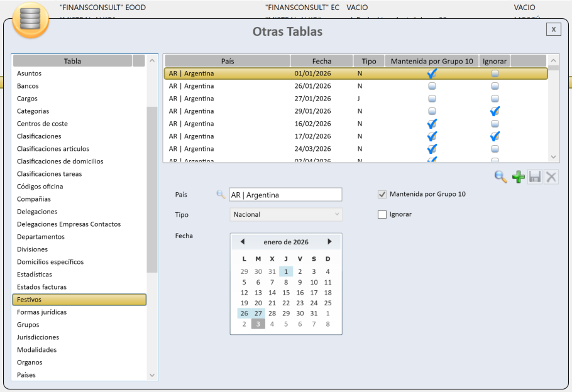Click the green plus add record icon

(518, 178)
